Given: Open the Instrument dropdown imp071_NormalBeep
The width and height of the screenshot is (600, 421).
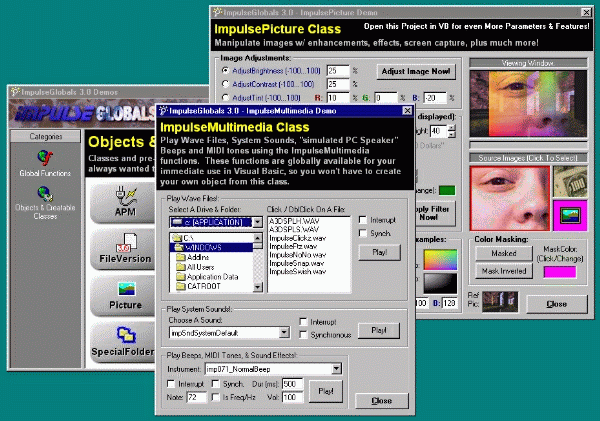Looking at the screenshot, I should tap(336, 369).
